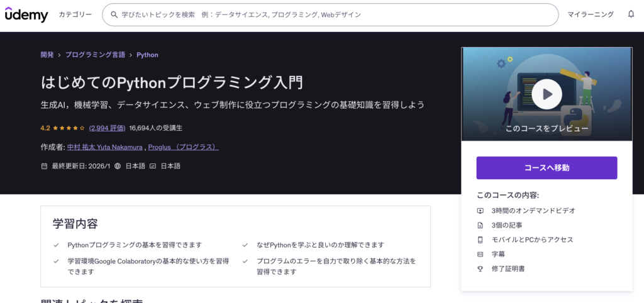Open notifications bell icon
This screenshot has height=303, width=644.
point(631,14)
